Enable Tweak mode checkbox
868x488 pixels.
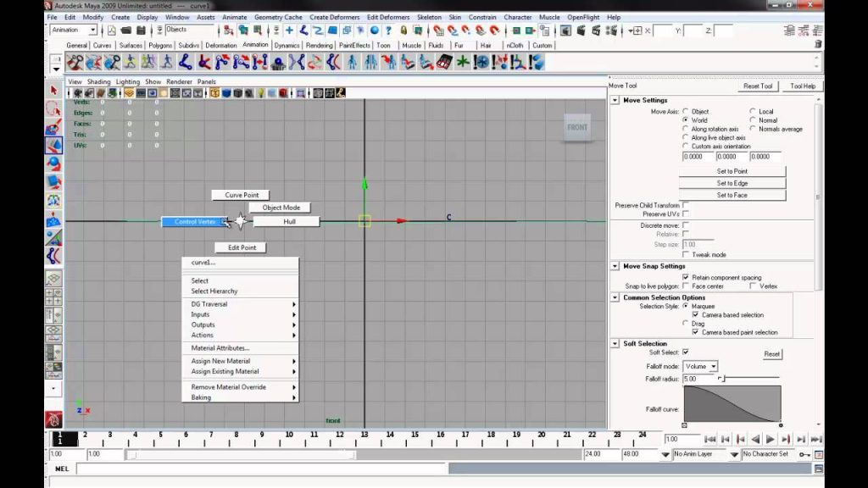(x=686, y=254)
